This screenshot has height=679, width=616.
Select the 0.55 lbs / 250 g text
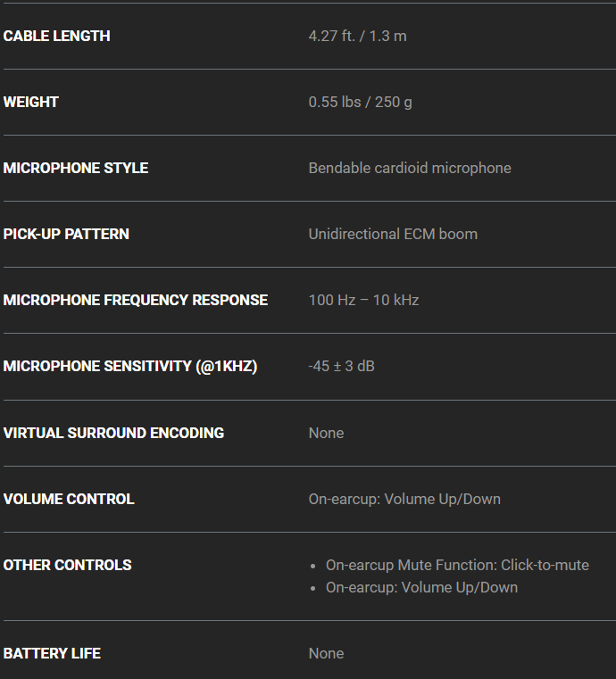pos(360,103)
